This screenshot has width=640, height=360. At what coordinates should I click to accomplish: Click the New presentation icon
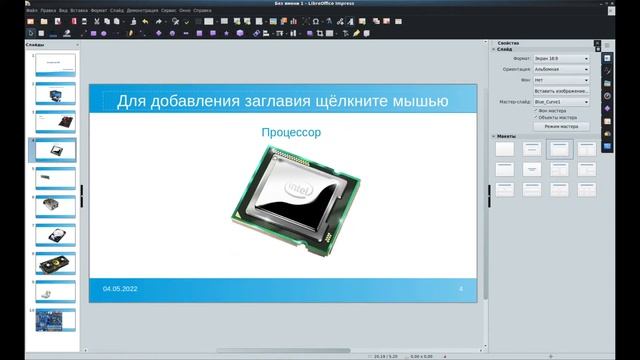pyautogui.click(x=31, y=21)
